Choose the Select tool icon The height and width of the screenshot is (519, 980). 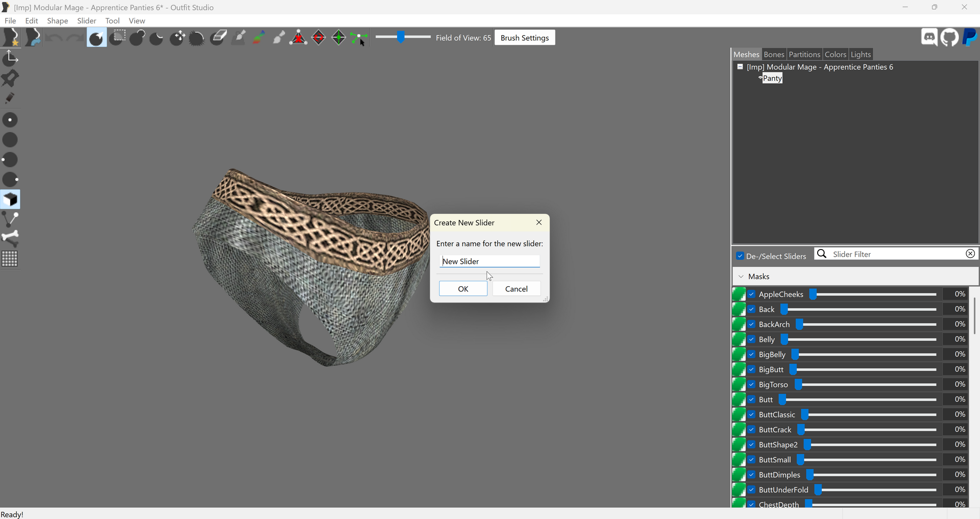[x=96, y=38]
